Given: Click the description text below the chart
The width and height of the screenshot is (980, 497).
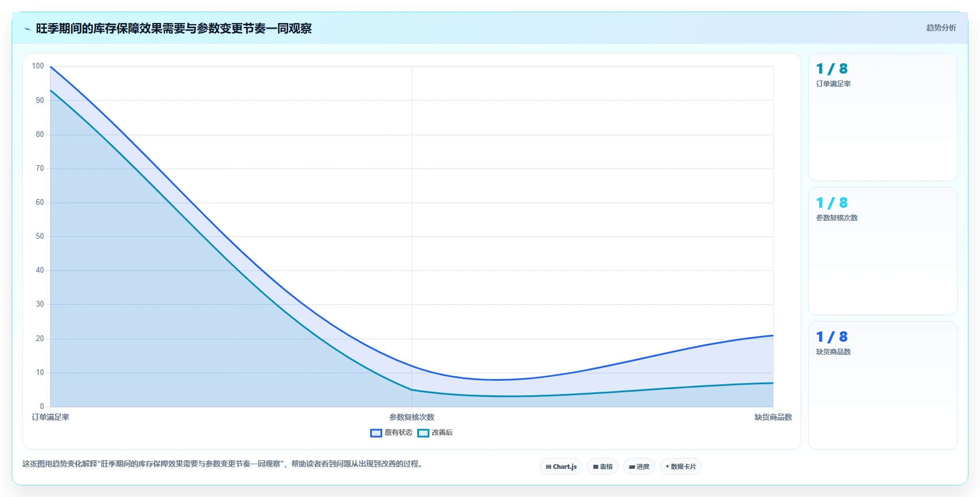Looking at the screenshot, I should 224,464.
